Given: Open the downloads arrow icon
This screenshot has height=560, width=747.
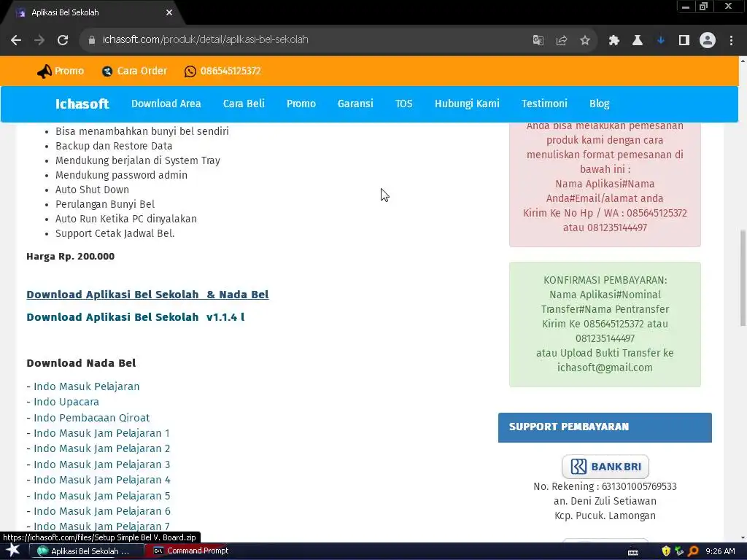Looking at the screenshot, I should (661, 40).
